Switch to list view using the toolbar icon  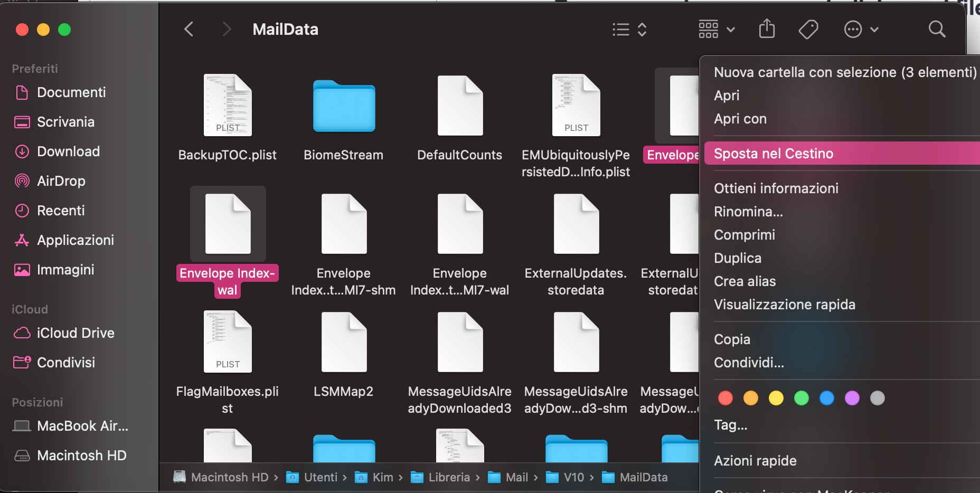(620, 29)
